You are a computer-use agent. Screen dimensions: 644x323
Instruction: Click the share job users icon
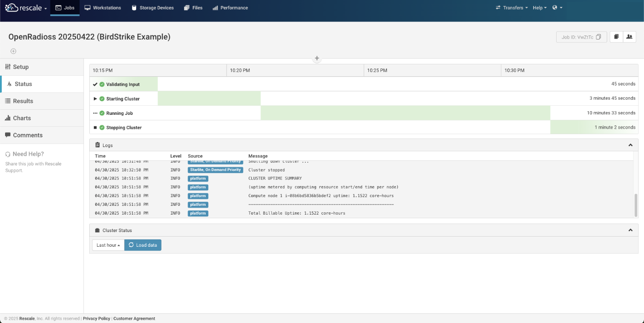click(x=630, y=37)
